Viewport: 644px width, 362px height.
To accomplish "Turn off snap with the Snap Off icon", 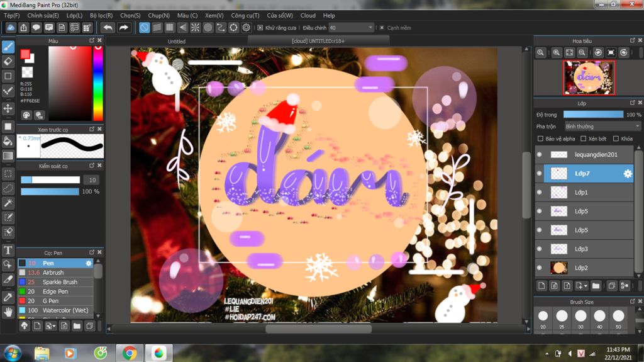I will pos(144,28).
